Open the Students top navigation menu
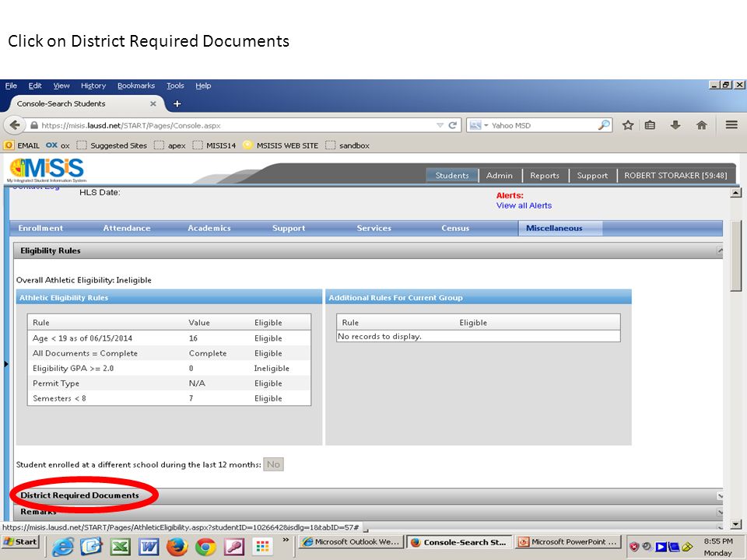 click(452, 175)
